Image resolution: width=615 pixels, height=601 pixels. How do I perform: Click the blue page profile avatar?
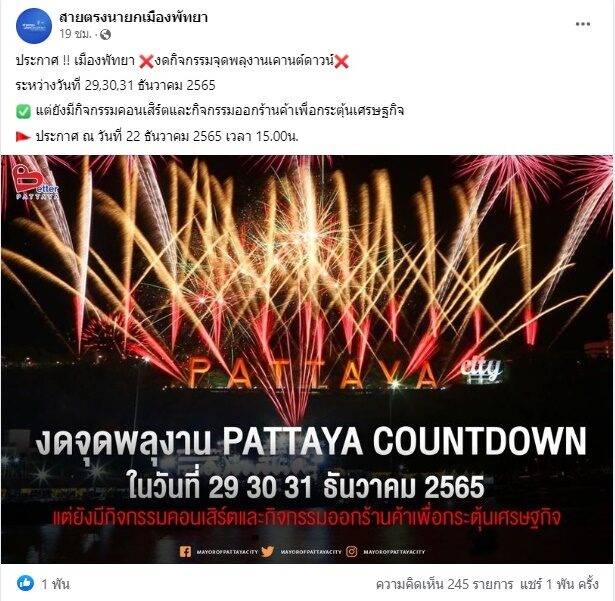point(34,26)
